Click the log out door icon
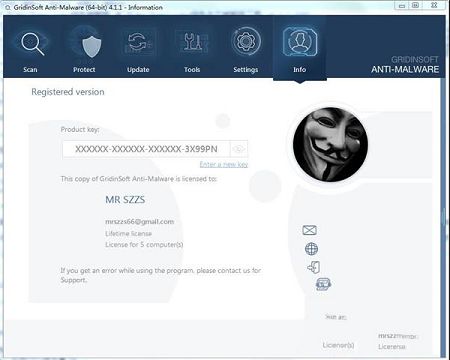This screenshot has height=360, width=450. click(x=314, y=267)
